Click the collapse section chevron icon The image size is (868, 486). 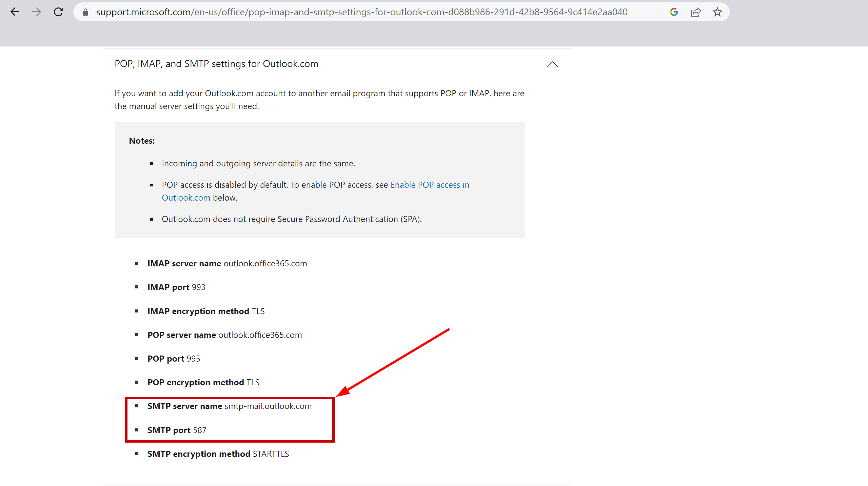pos(552,64)
